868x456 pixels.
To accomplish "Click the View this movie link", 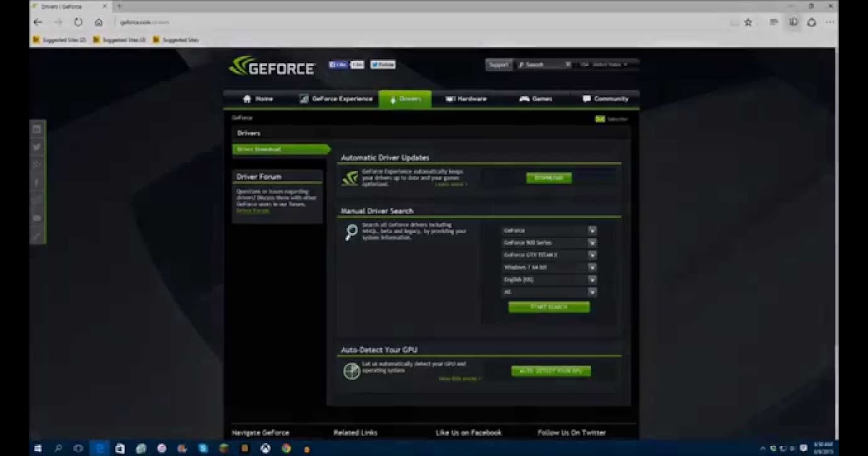I will [x=459, y=378].
